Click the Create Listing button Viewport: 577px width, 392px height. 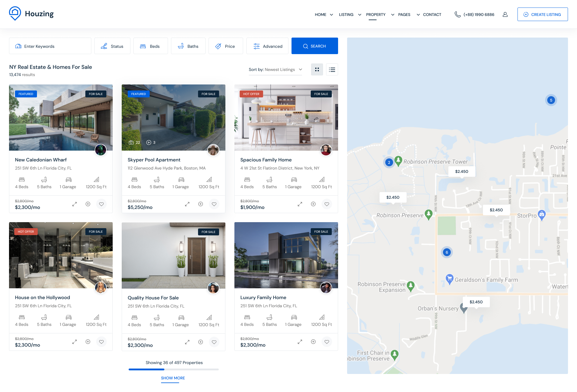(542, 14)
